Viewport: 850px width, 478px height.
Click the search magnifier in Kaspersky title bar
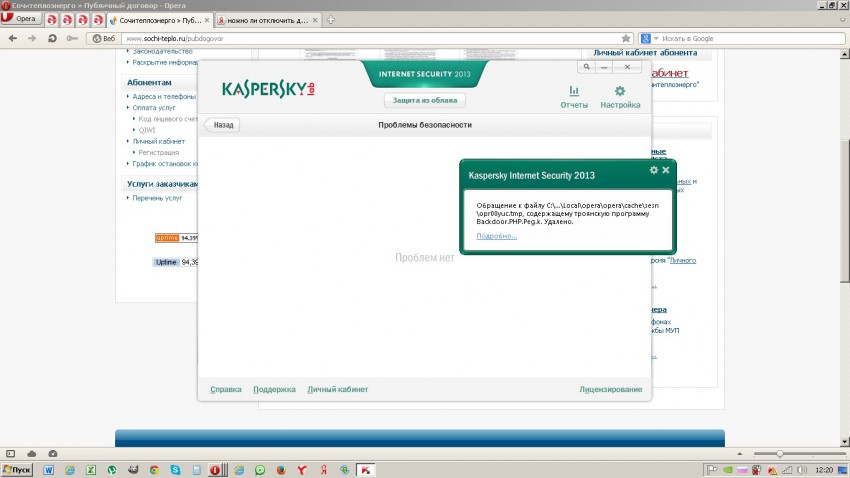point(588,67)
